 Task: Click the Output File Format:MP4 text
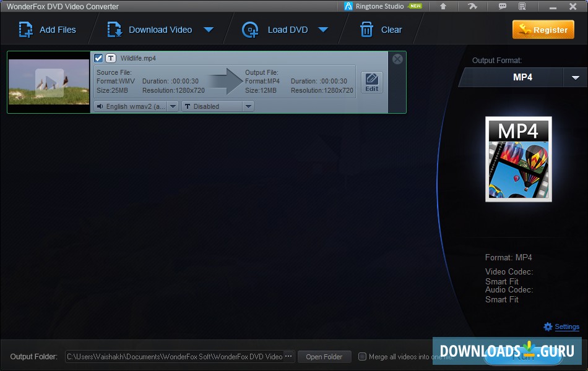tap(262, 81)
